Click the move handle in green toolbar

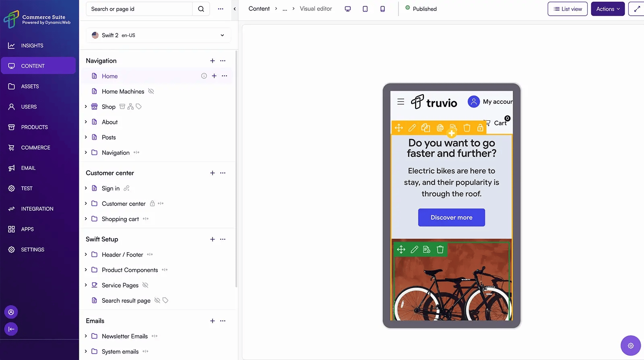click(401, 249)
